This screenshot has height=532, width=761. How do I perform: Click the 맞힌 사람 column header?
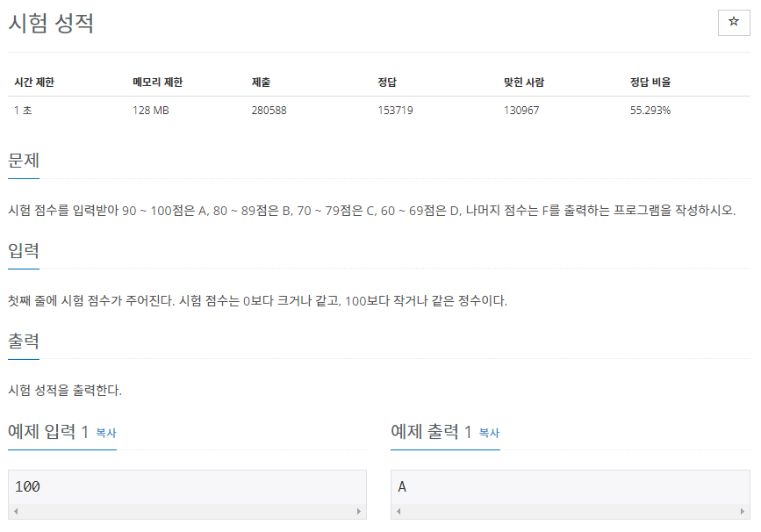[x=524, y=82]
